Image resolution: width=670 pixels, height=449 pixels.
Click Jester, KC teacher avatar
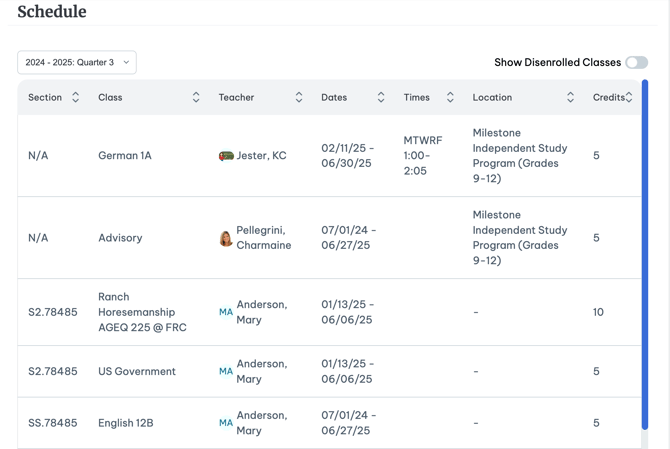click(x=226, y=156)
